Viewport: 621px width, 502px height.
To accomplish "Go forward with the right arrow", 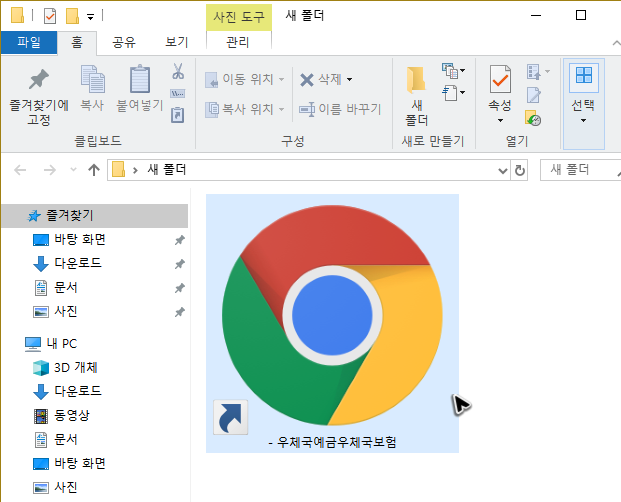I will pyautogui.click(x=50, y=170).
